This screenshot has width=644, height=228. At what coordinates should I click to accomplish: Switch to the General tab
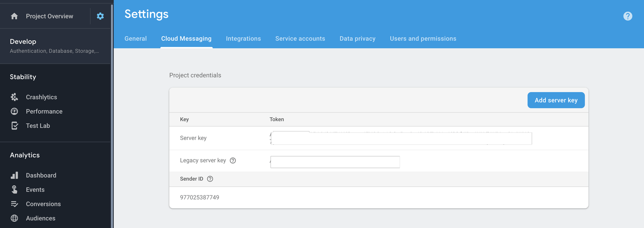[x=136, y=39]
